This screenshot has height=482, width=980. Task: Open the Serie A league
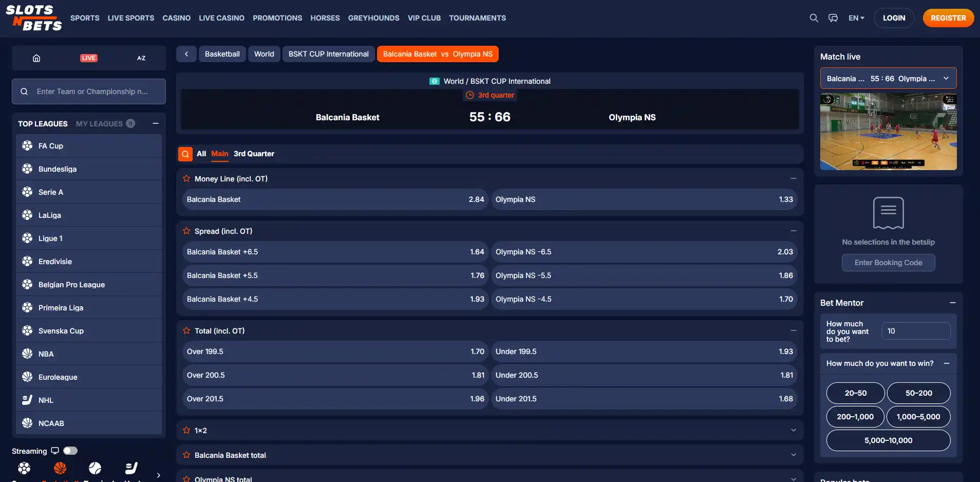(x=89, y=192)
